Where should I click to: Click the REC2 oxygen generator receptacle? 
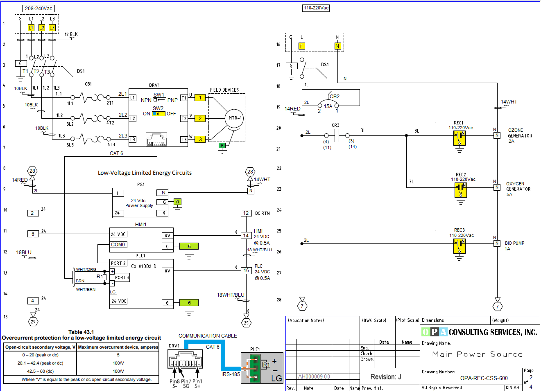coord(460,190)
